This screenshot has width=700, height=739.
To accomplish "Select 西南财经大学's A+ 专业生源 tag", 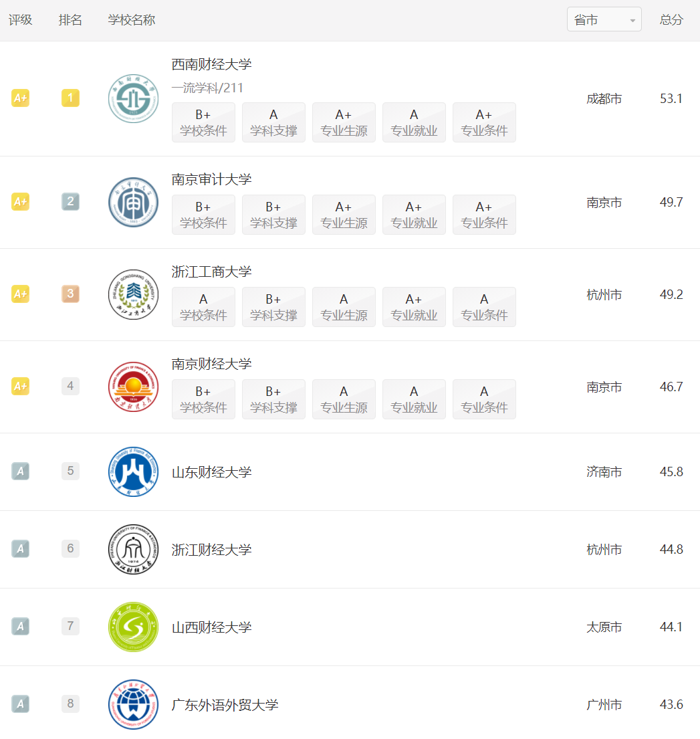I will tap(344, 122).
